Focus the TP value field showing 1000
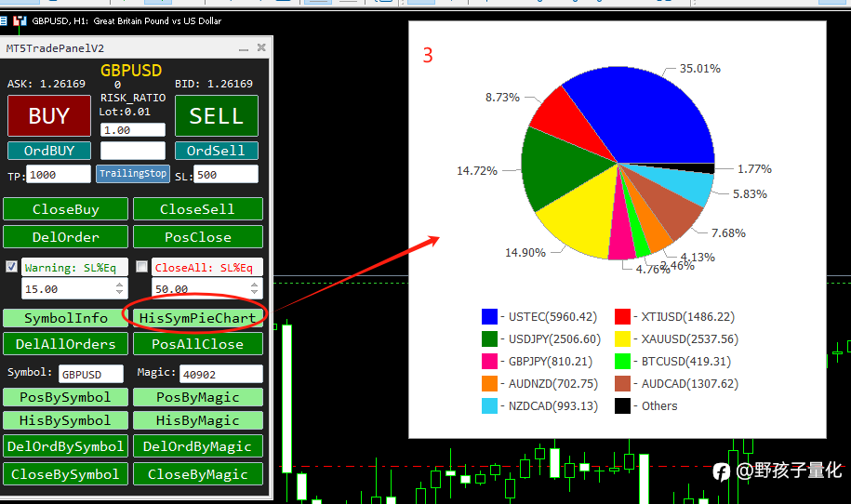Viewport: 851px width, 504px height. pos(59,175)
